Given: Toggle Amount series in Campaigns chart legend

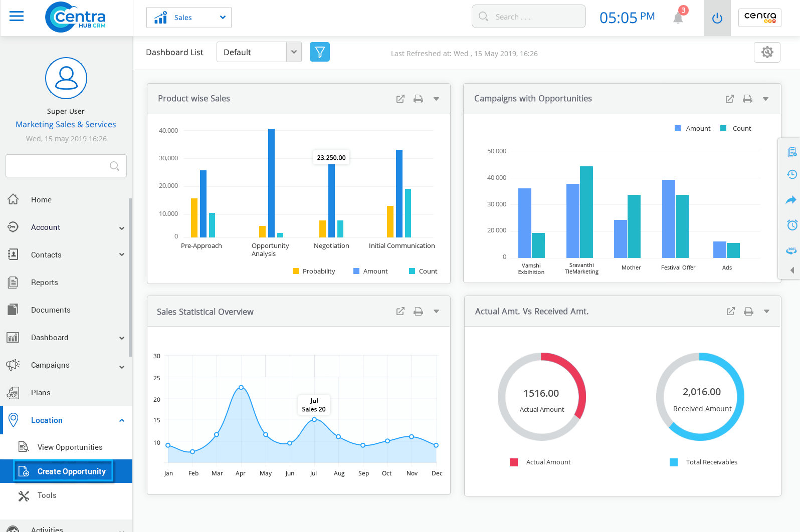Looking at the screenshot, I should [693, 129].
